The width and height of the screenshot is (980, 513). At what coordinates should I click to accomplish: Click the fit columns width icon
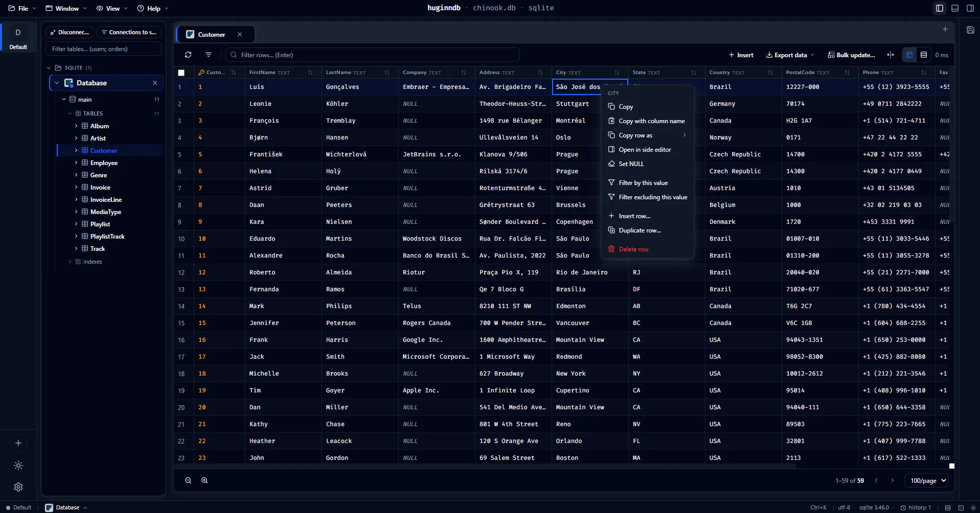(x=891, y=55)
